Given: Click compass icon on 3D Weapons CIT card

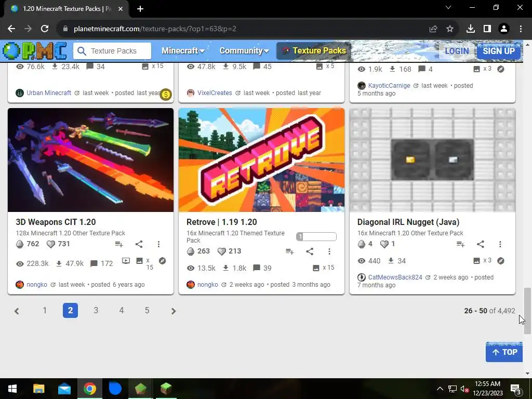Looking at the screenshot, I should click(162, 261).
